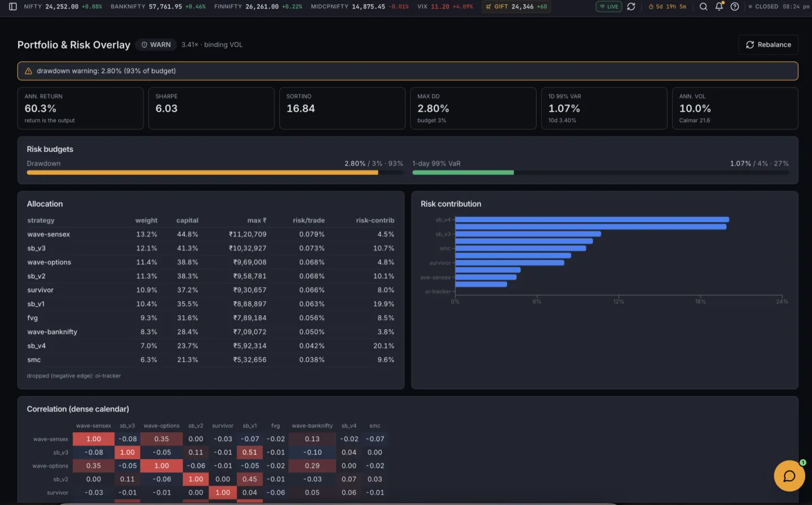Sort allocation by weight column header

point(146,221)
